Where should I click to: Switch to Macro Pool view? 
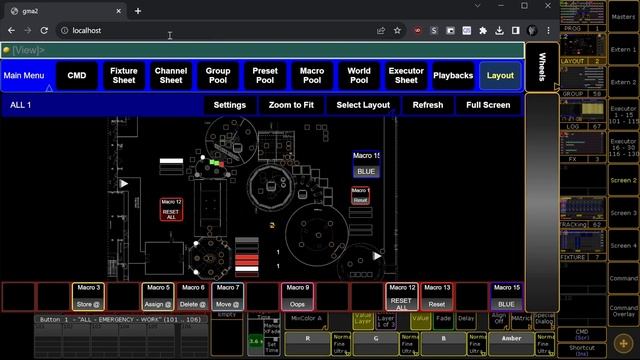coord(312,76)
